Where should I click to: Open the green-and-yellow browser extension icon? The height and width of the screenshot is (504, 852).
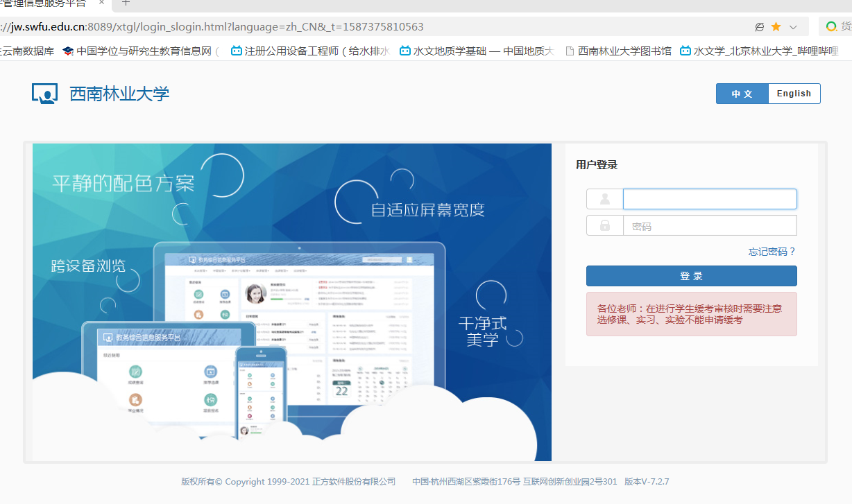(833, 26)
